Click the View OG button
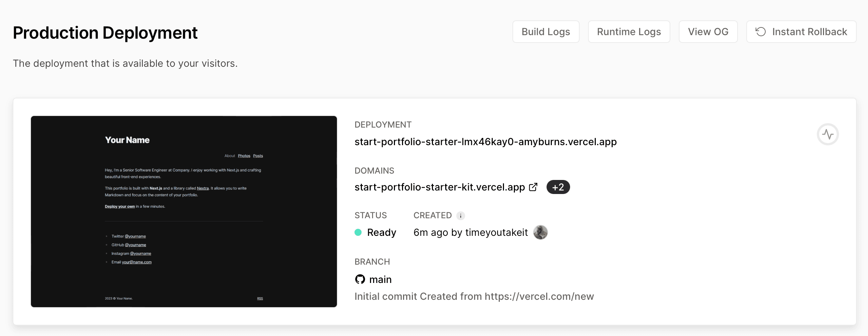868x336 pixels. click(x=708, y=31)
